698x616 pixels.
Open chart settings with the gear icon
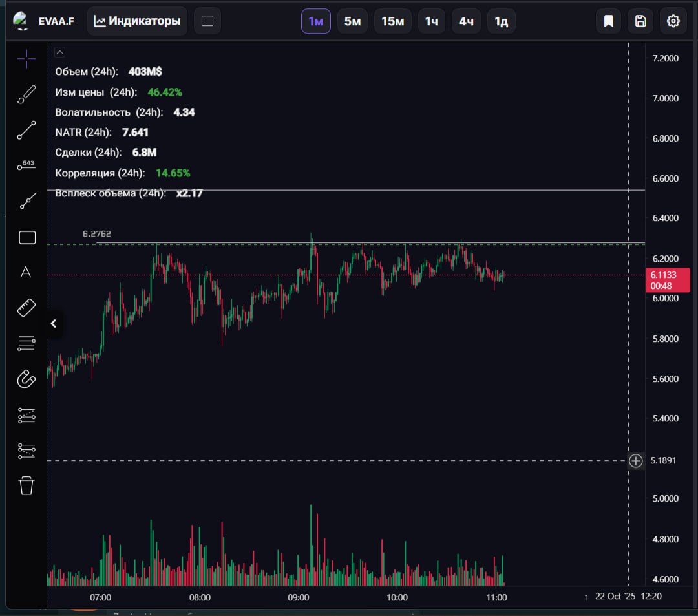click(673, 21)
